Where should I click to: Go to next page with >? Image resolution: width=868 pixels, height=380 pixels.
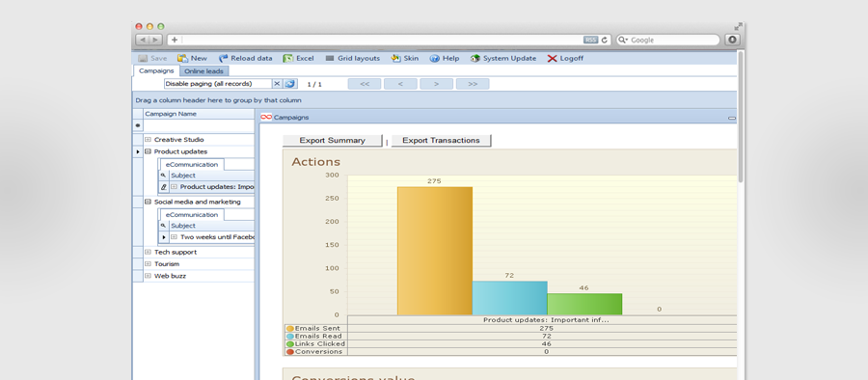pos(436,84)
